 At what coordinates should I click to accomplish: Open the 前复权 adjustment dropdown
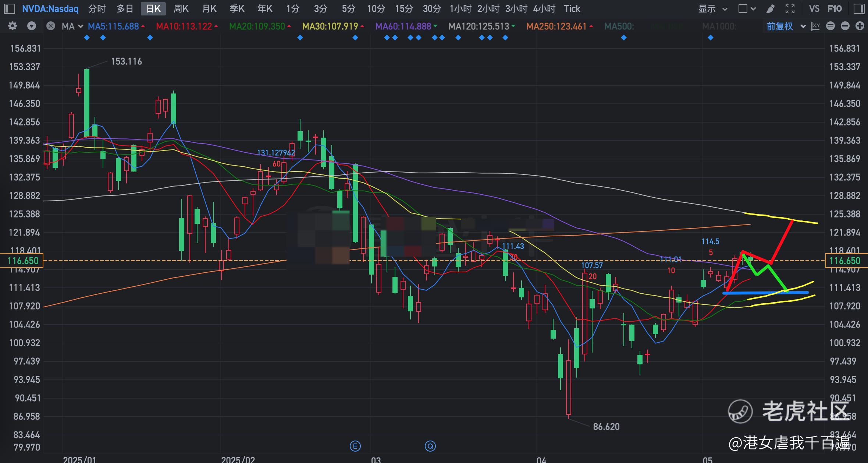click(786, 26)
